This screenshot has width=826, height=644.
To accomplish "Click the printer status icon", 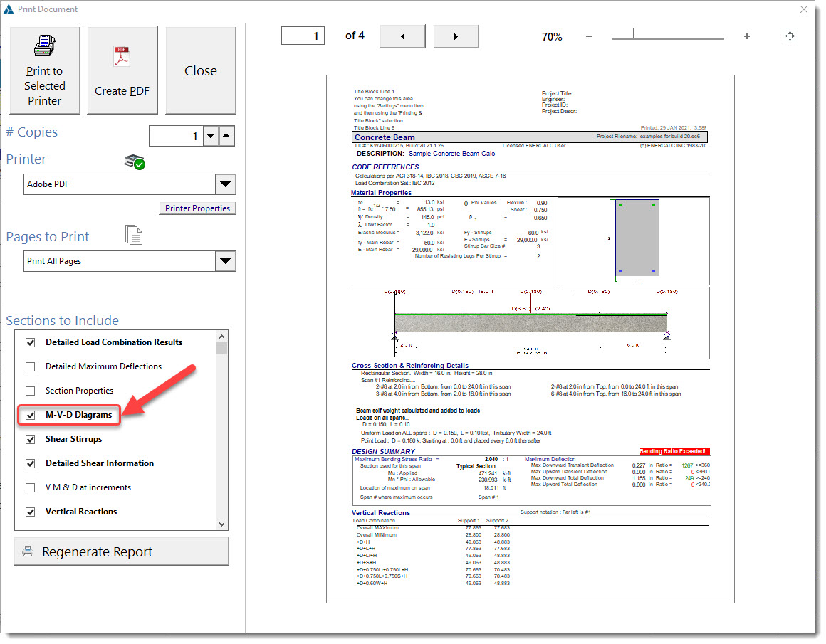I will click(135, 162).
